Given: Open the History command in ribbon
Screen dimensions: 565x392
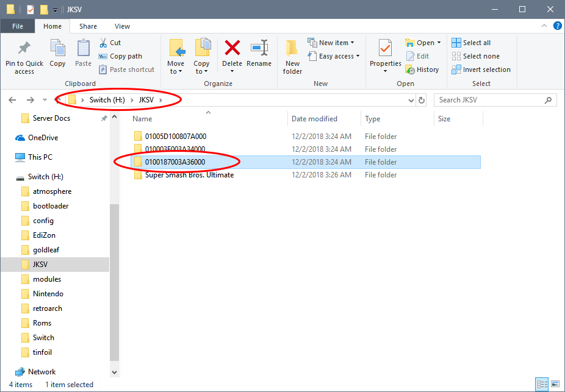Looking at the screenshot, I should click(422, 69).
